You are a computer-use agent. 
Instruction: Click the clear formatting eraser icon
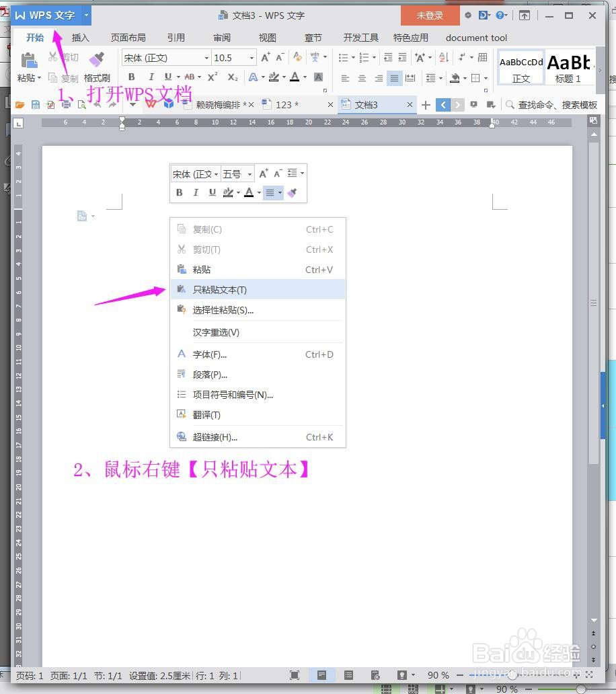[297, 57]
